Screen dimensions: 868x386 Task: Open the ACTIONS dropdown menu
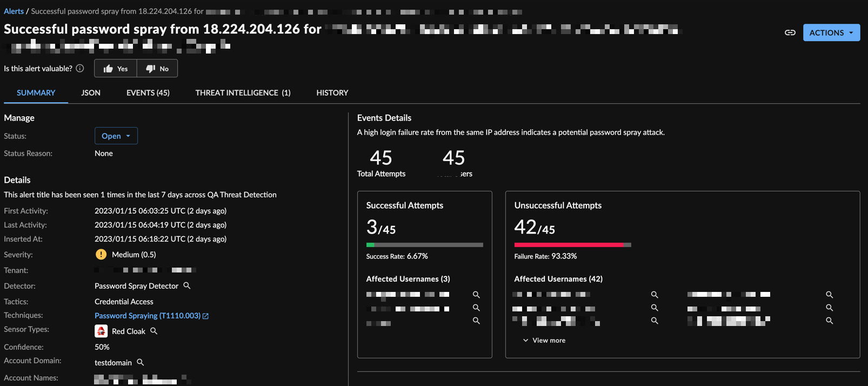pos(831,32)
